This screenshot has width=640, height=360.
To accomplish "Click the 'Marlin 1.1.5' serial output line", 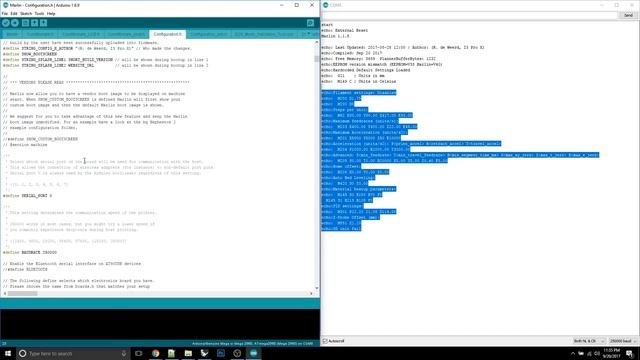I will coord(336,36).
